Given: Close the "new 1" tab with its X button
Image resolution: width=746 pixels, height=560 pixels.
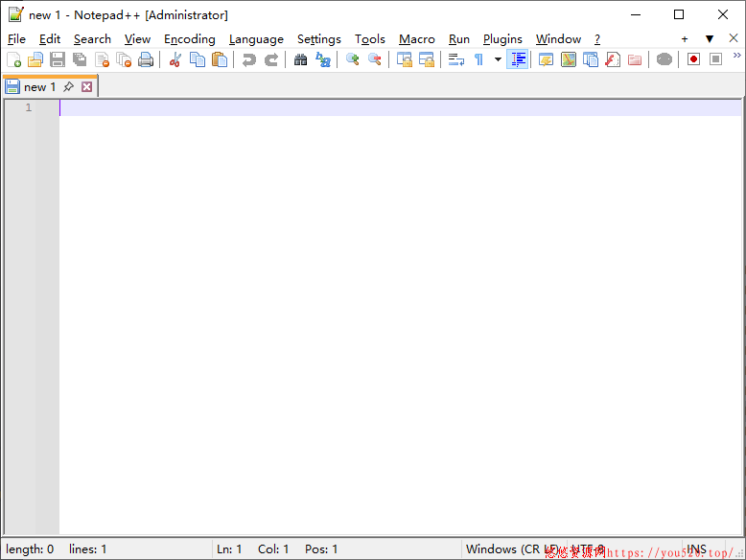Looking at the screenshot, I should pyautogui.click(x=86, y=86).
